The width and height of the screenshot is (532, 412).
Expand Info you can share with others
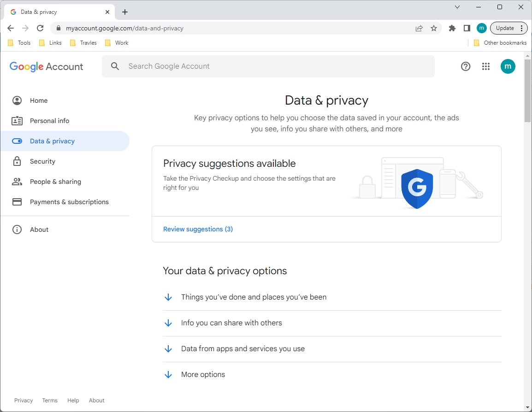[x=231, y=323]
